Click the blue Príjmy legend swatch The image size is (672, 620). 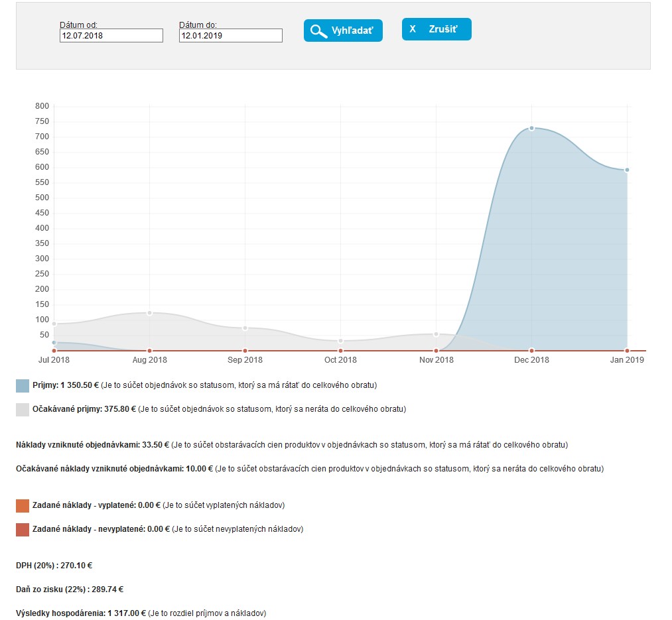point(23,385)
